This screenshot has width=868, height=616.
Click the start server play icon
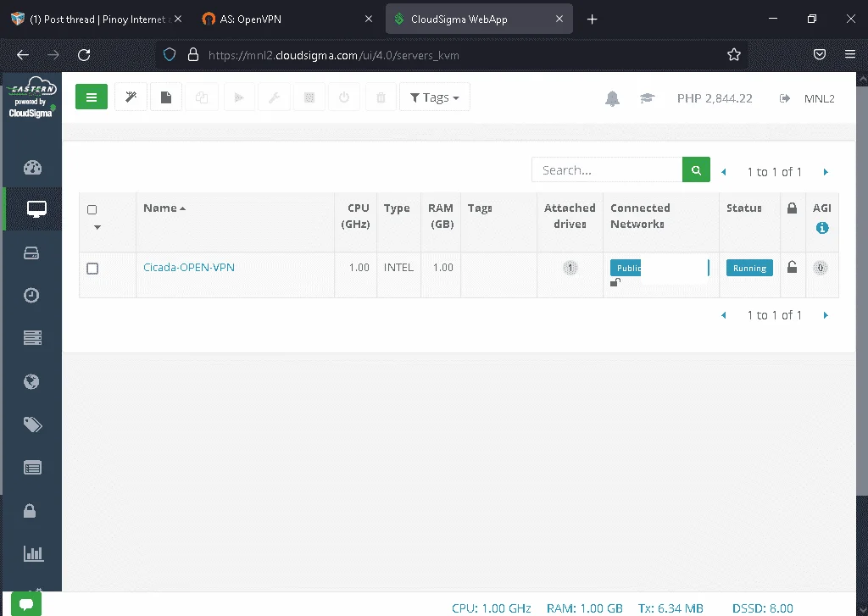point(239,97)
